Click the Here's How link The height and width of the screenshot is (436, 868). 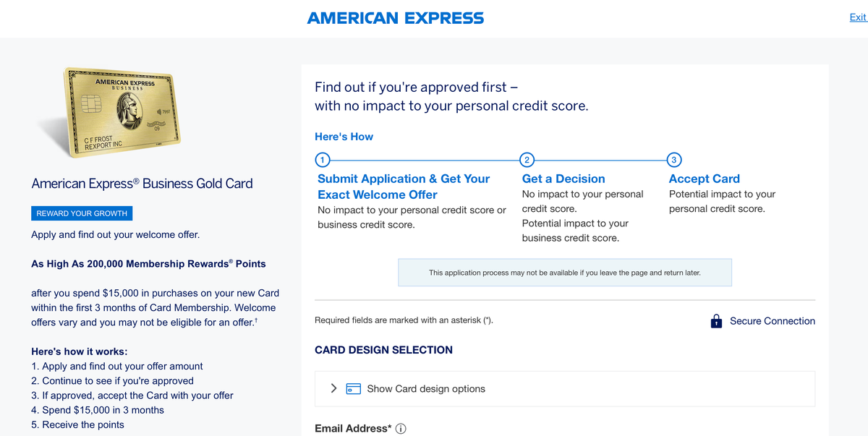(344, 136)
